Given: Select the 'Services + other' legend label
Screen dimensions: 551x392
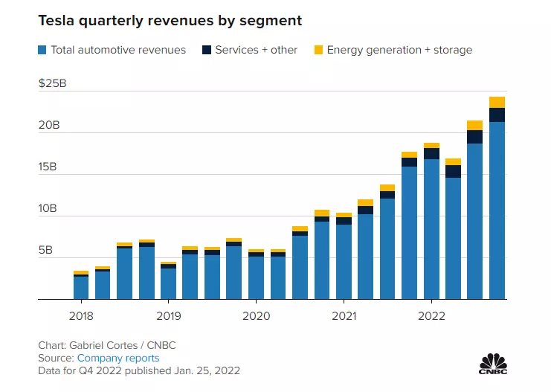Looking at the screenshot, I should (257, 50).
